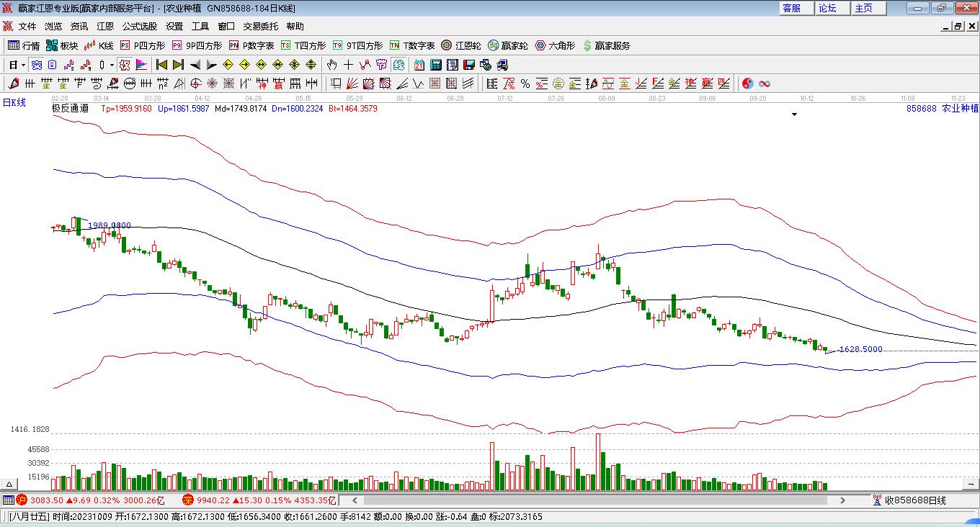This screenshot has height=527, width=980.
Task: Click the red-blue yin-yang icon
Action: [748, 84]
